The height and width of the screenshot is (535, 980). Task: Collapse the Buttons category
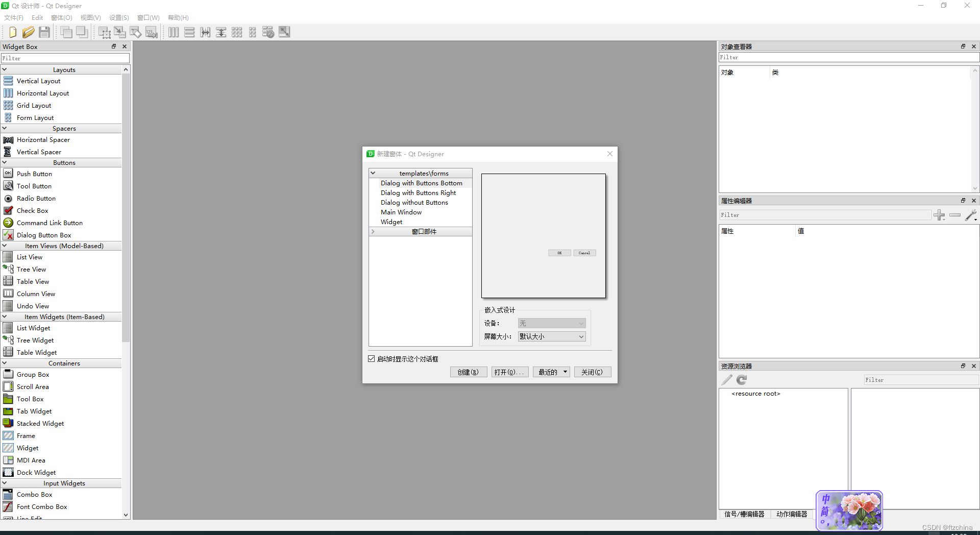pos(5,162)
